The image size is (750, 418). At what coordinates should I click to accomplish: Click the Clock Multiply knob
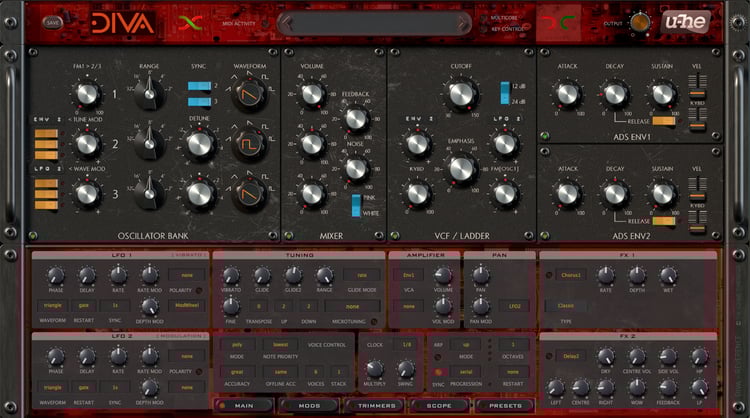(x=375, y=369)
